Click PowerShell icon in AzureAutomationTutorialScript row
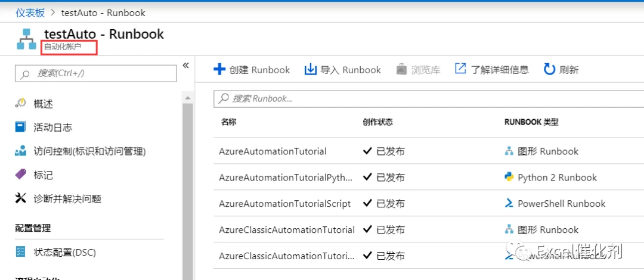The width and height of the screenshot is (644, 280). pos(509,203)
